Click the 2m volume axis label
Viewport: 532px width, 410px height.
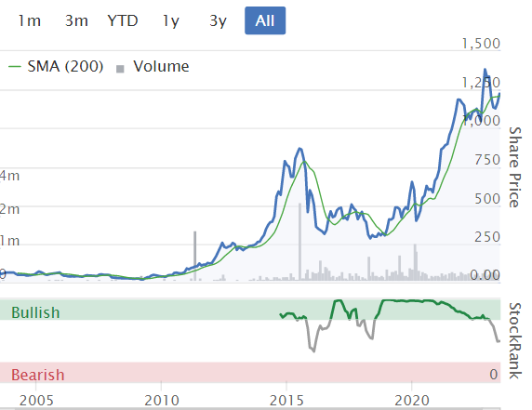(x=9, y=209)
